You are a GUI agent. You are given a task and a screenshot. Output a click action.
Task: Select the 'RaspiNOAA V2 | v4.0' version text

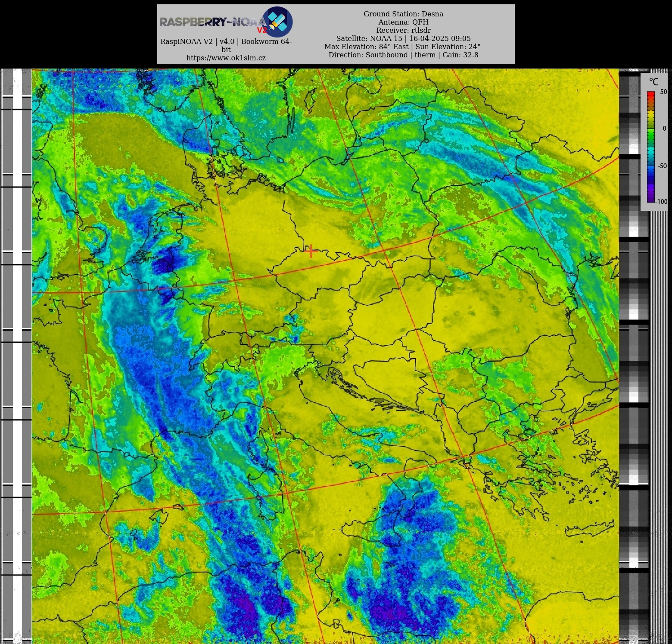coord(226,45)
